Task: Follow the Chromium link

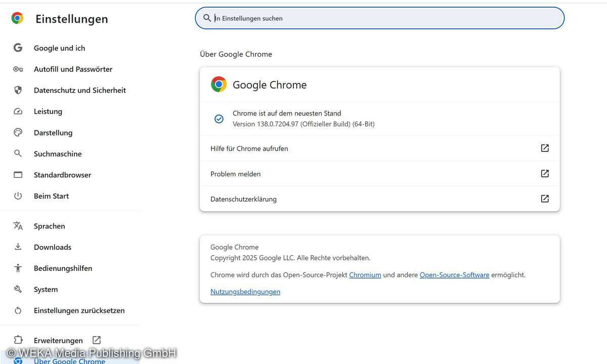Action: click(x=365, y=275)
